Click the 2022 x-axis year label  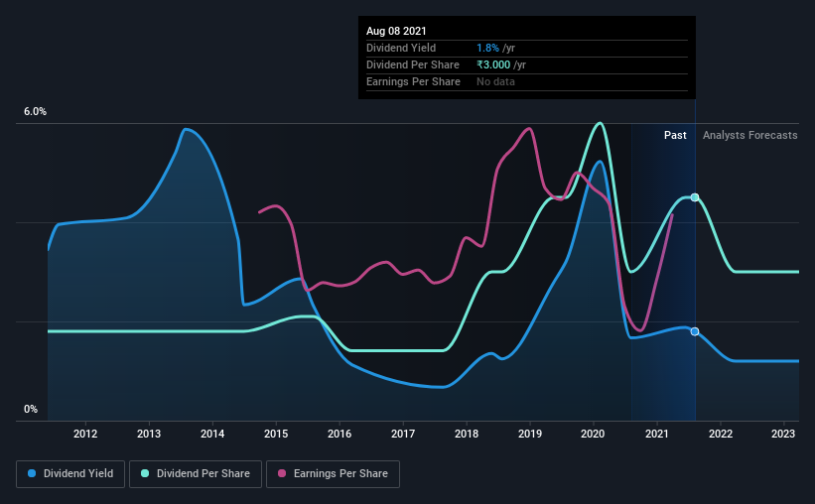click(x=721, y=434)
